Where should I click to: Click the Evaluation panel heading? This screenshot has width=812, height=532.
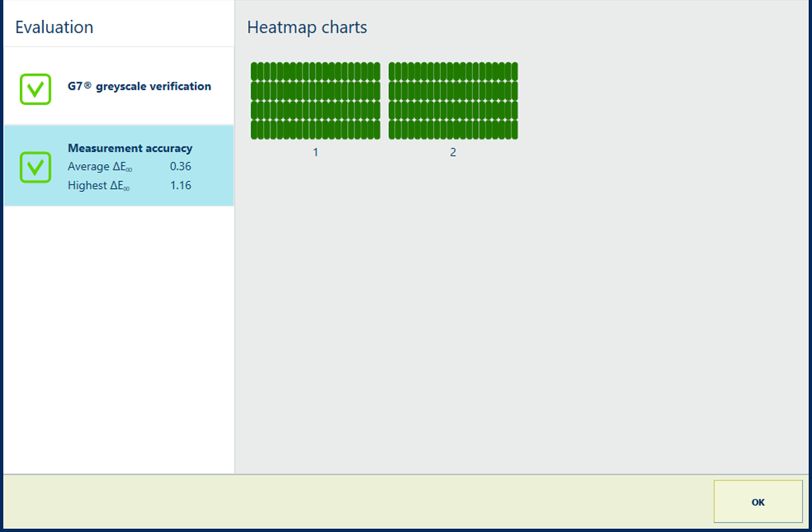[x=54, y=27]
